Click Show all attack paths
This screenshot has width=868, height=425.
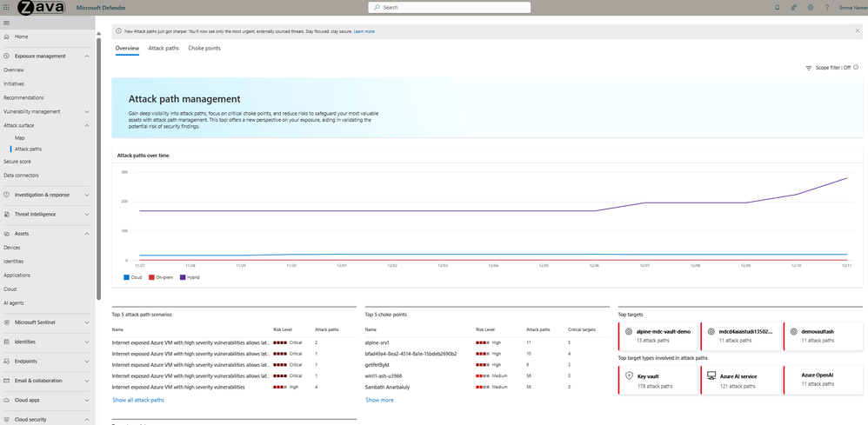(138, 400)
